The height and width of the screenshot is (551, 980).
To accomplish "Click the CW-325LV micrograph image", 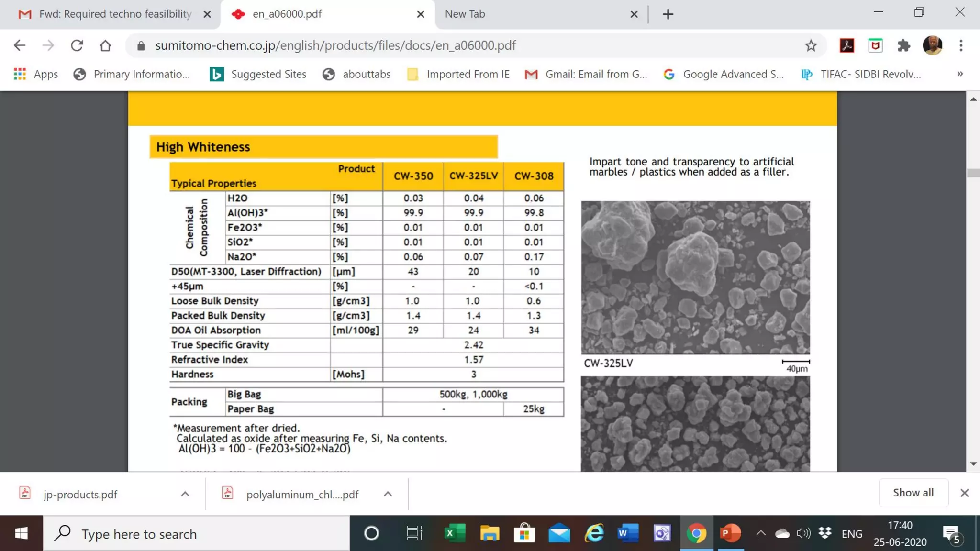I will tap(696, 277).
